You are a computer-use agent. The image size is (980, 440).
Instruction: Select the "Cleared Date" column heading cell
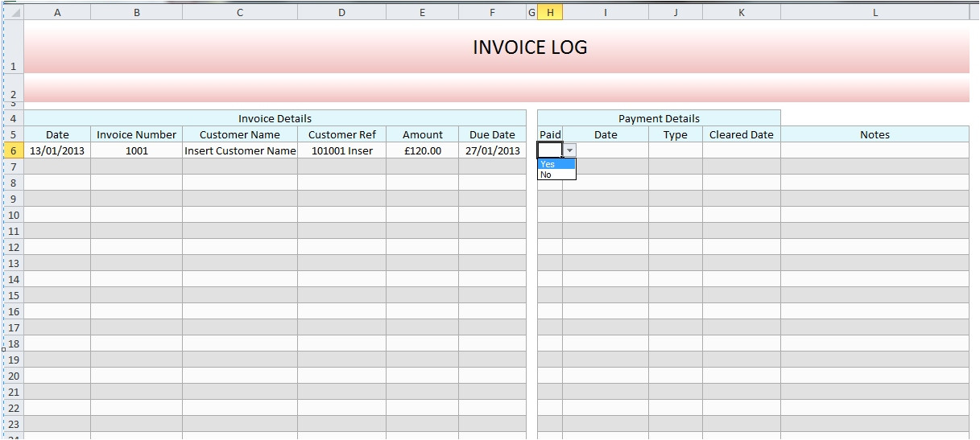click(741, 134)
